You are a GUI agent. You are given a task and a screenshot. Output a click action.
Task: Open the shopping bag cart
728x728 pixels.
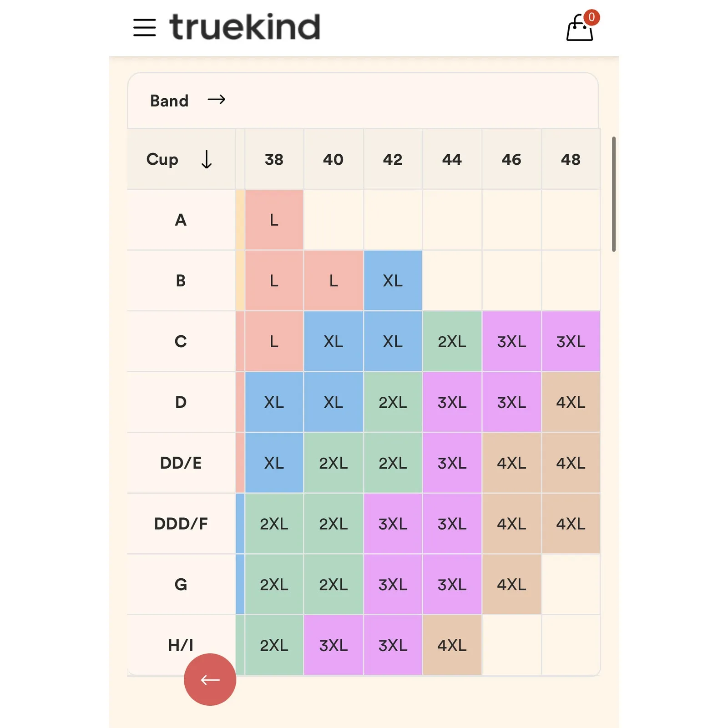(x=579, y=29)
